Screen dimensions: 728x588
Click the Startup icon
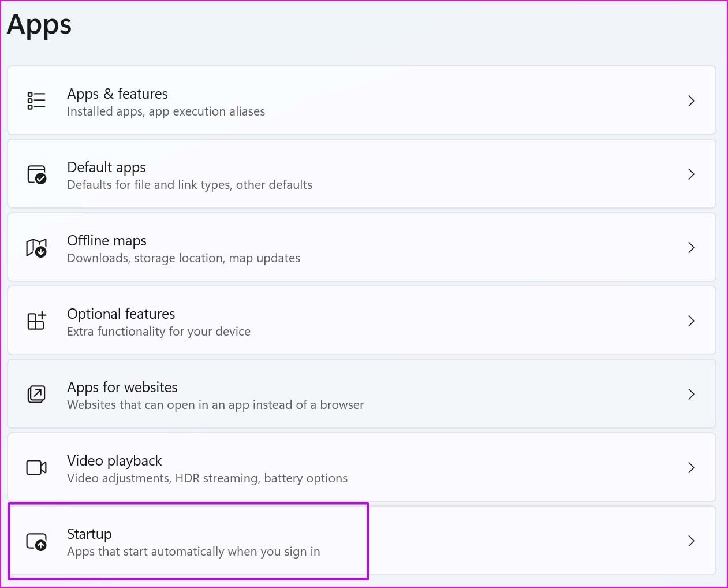point(36,541)
